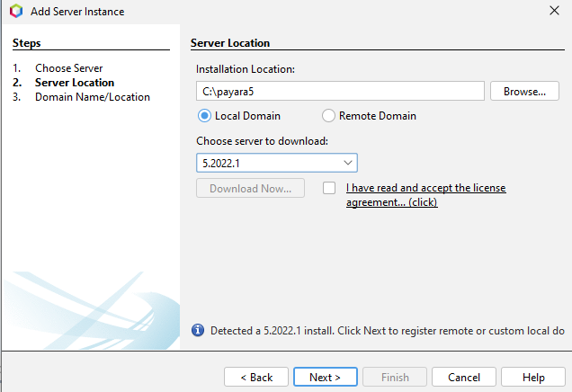Click the 'Choose server to download:' label
This screenshot has width=572, height=392.
pyautogui.click(x=263, y=141)
